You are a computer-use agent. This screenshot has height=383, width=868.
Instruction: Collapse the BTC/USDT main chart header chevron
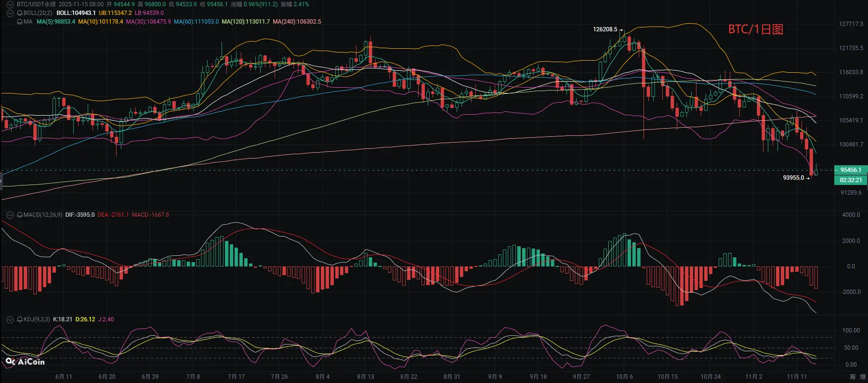point(10,4)
